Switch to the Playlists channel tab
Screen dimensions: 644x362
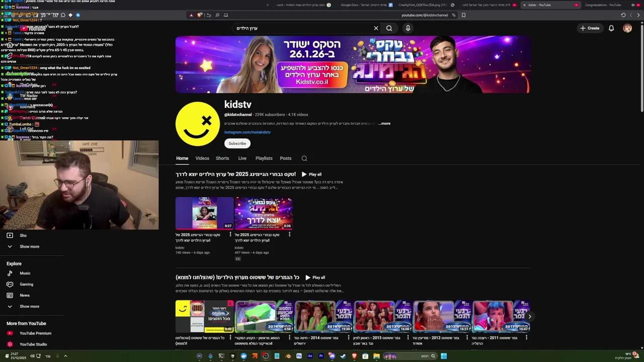tap(264, 158)
